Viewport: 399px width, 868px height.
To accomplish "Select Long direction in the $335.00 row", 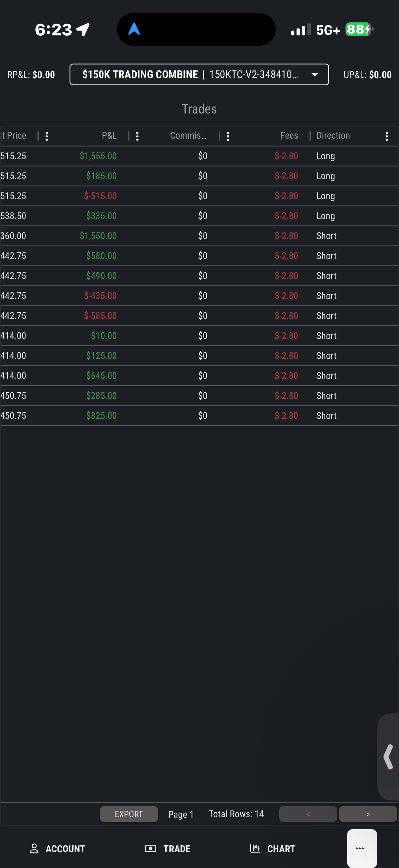I will click(x=326, y=216).
